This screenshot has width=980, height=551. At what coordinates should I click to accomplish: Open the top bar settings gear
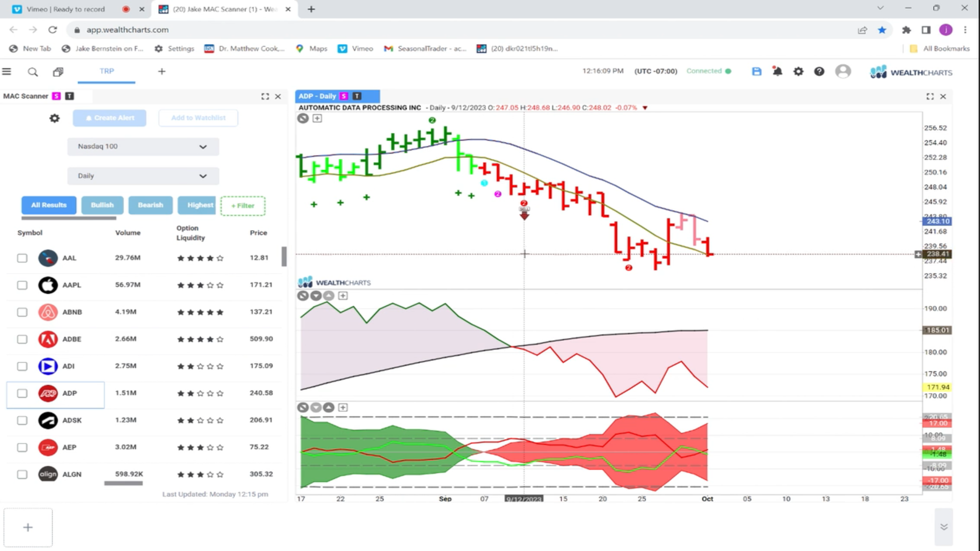pyautogui.click(x=798, y=71)
